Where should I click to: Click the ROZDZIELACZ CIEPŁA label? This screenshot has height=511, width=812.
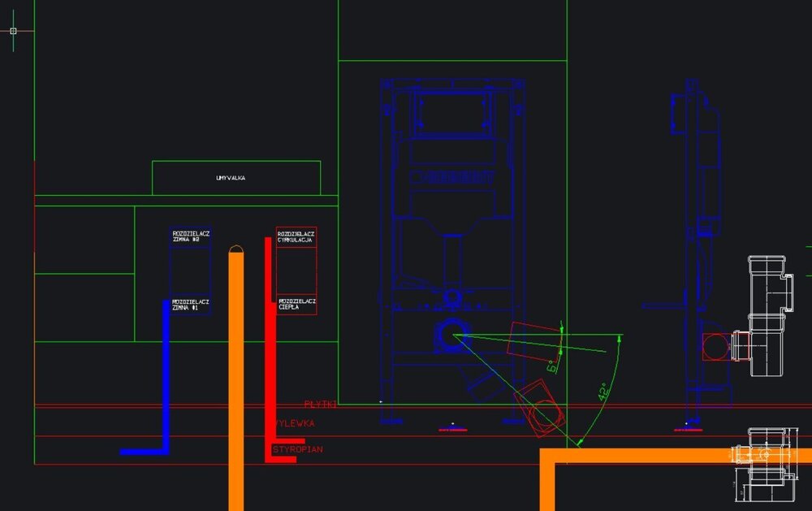[x=296, y=305]
